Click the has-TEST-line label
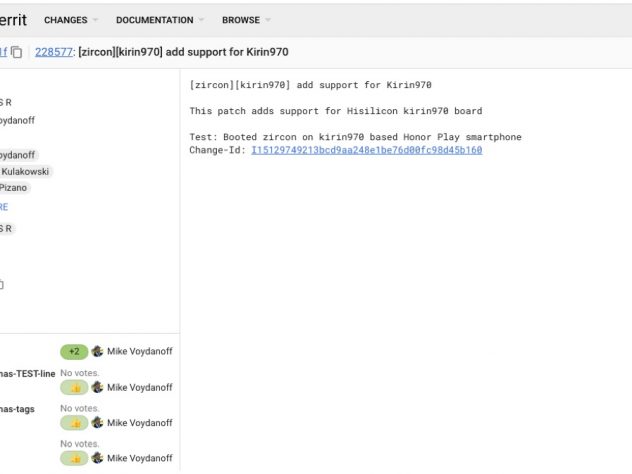This screenshot has height=474, width=632. [24, 373]
